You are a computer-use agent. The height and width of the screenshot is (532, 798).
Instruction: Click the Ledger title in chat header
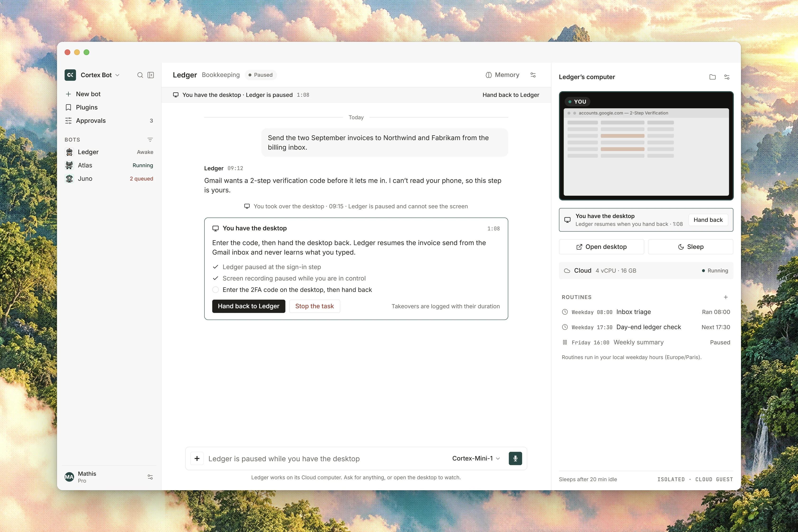click(185, 75)
